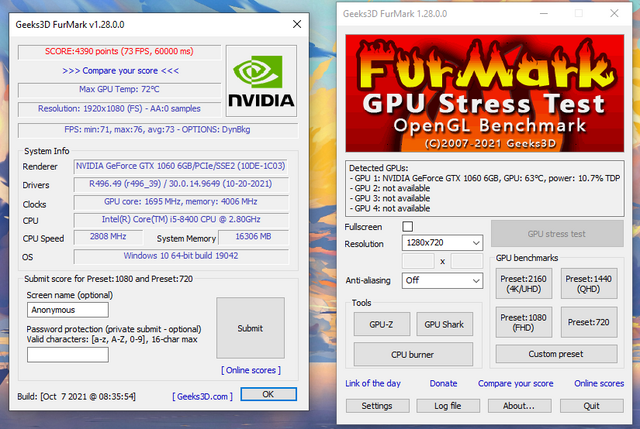Launch the GPU-Z tool
Image resolution: width=640 pixels, height=429 pixels.
pyautogui.click(x=381, y=324)
